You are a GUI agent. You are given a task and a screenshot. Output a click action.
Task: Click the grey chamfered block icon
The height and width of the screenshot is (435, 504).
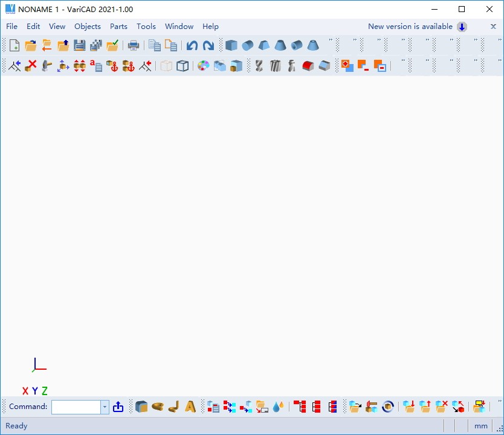[x=325, y=66]
